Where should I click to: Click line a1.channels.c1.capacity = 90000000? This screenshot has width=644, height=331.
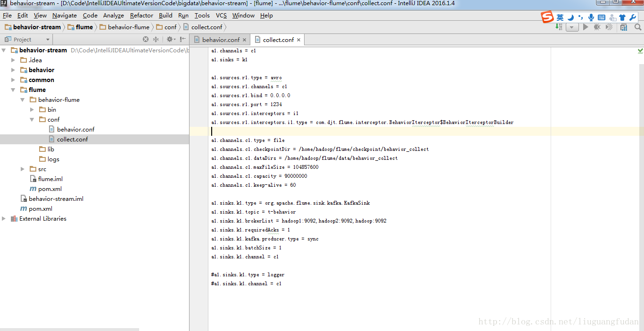coord(259,176)
